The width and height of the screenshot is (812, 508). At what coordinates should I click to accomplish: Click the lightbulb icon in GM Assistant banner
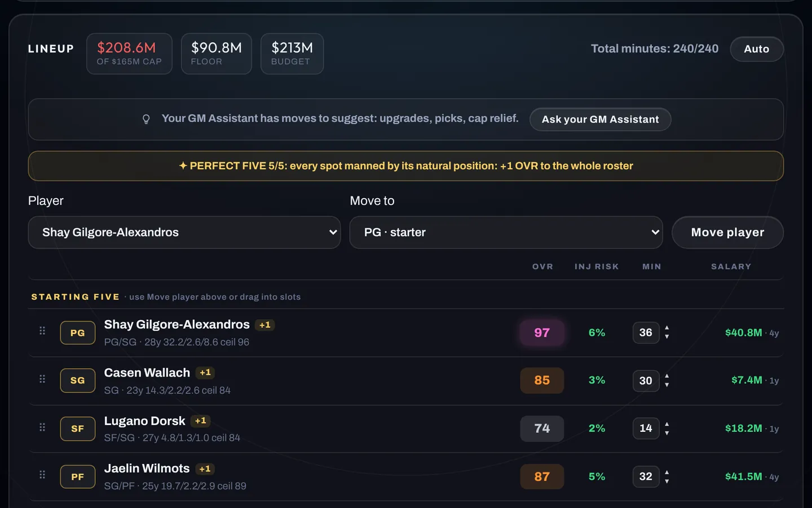coord(146,119)
